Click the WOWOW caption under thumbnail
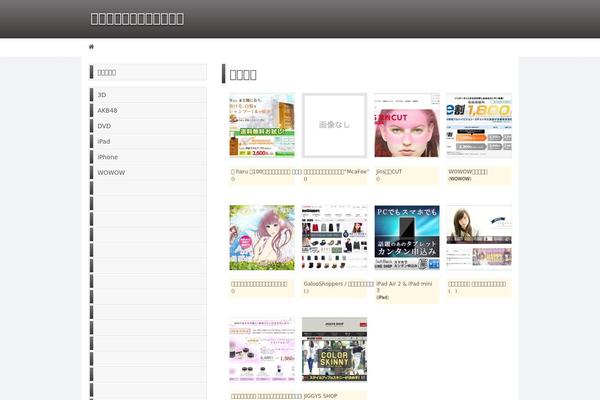Viewport: 600px width, 400px height. 468,171
